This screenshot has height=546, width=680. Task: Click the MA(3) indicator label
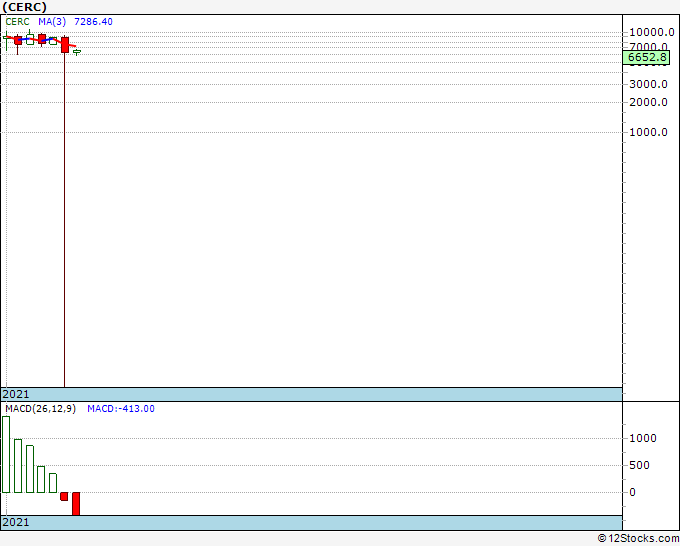(x=52, y=22)
